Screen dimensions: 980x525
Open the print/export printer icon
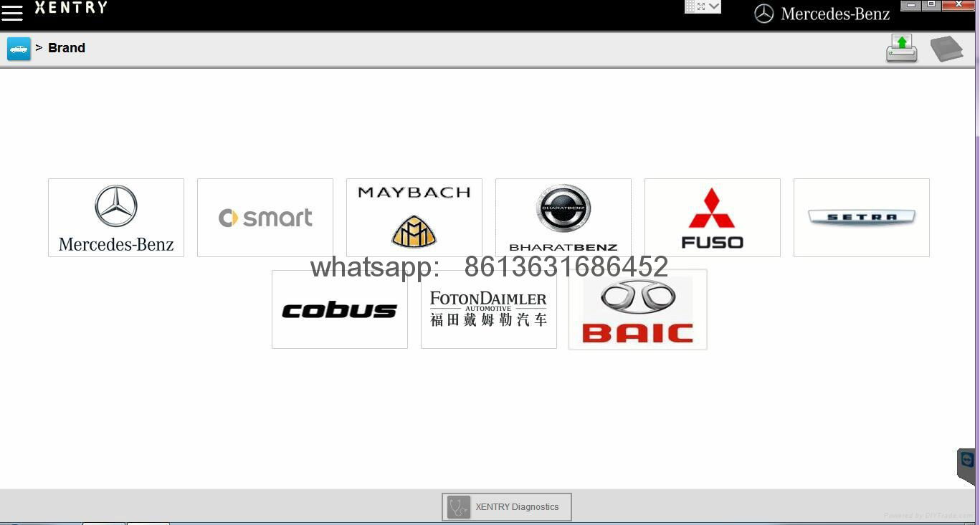(902, 49)
